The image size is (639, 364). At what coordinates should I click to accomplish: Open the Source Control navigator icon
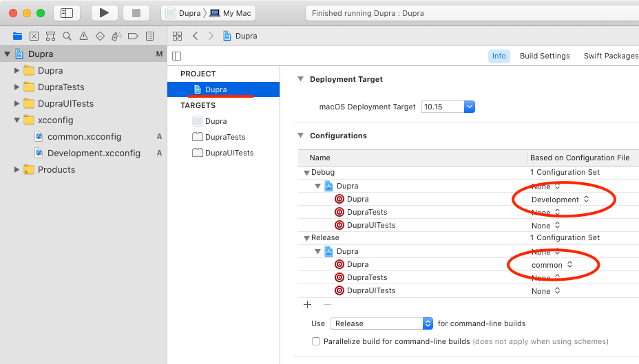click(34, 36)
